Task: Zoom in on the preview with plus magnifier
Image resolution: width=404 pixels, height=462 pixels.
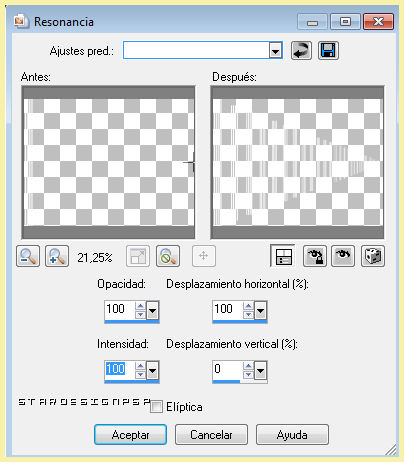Action: pyautogui.click(x=57, y=256)
